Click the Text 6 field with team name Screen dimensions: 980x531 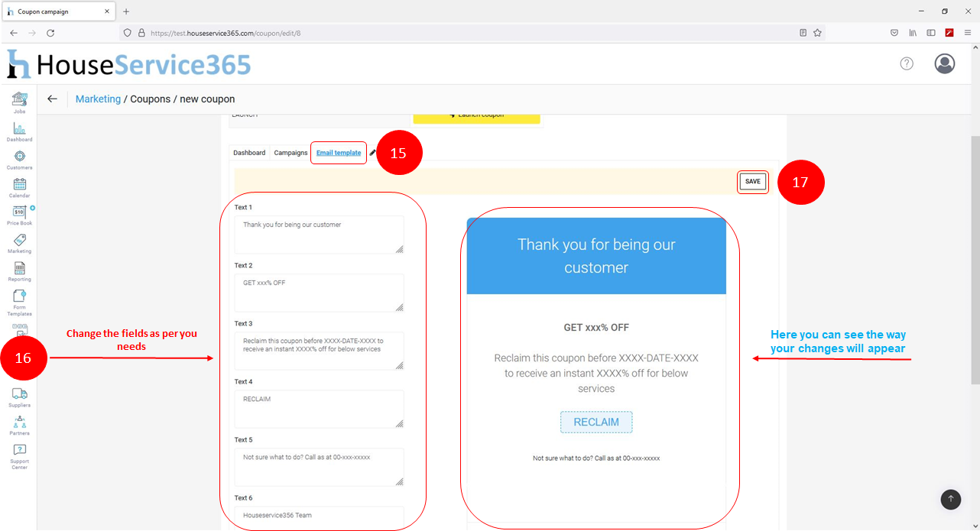tap(319, 517)
